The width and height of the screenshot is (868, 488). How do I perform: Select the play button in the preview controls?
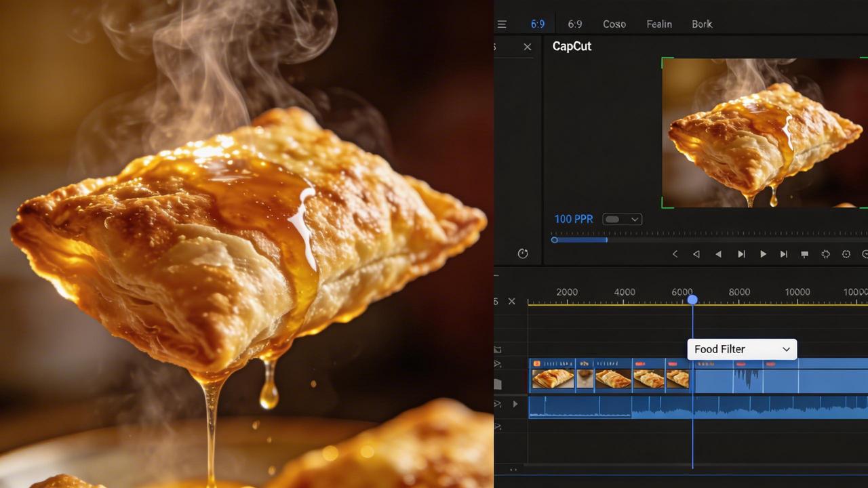coord(763,253)
